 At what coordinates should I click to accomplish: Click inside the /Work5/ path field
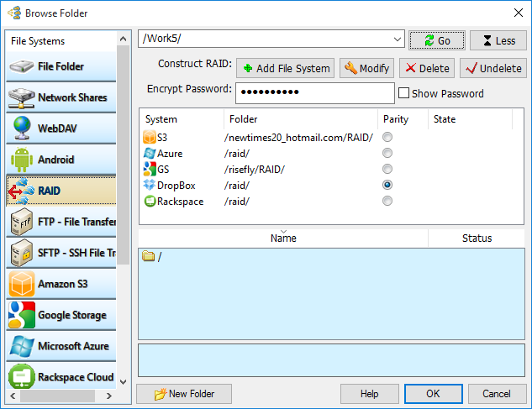(x=265, y=39)
